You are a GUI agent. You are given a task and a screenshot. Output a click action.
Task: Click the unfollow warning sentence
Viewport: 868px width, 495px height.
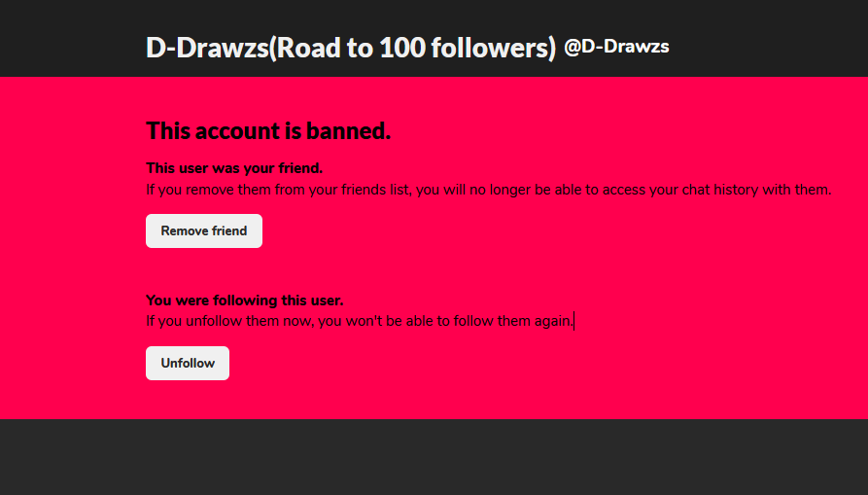359,321
